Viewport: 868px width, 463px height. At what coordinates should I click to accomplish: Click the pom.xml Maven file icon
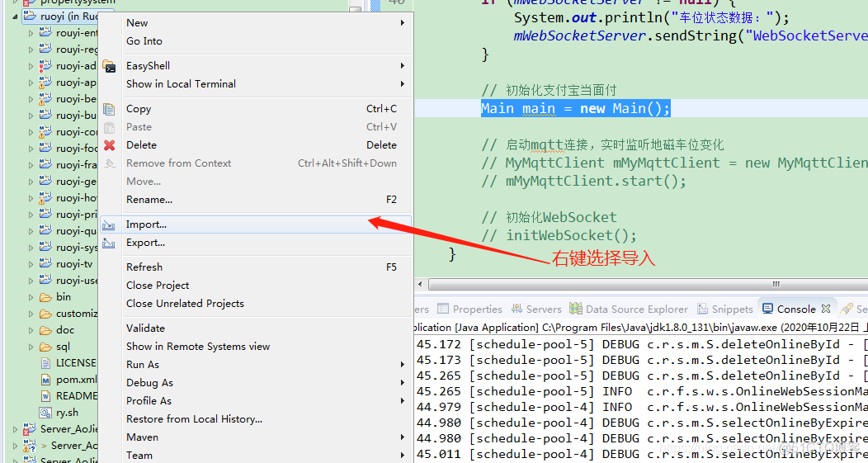(x=46, y=380)
